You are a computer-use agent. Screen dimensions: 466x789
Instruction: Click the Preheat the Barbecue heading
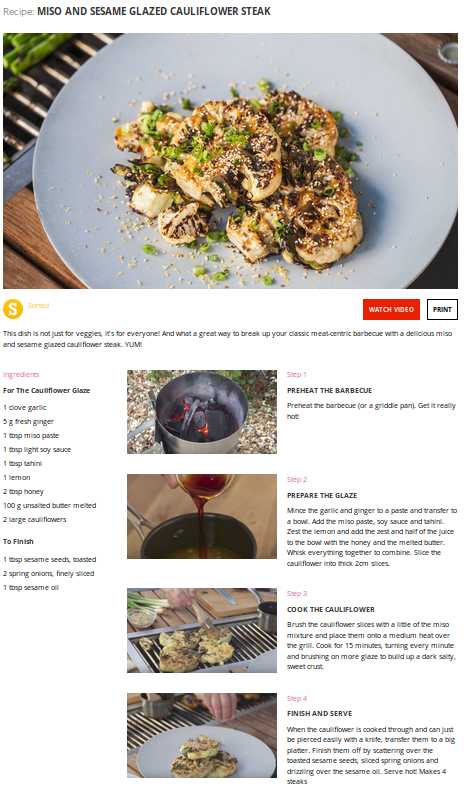330,390
